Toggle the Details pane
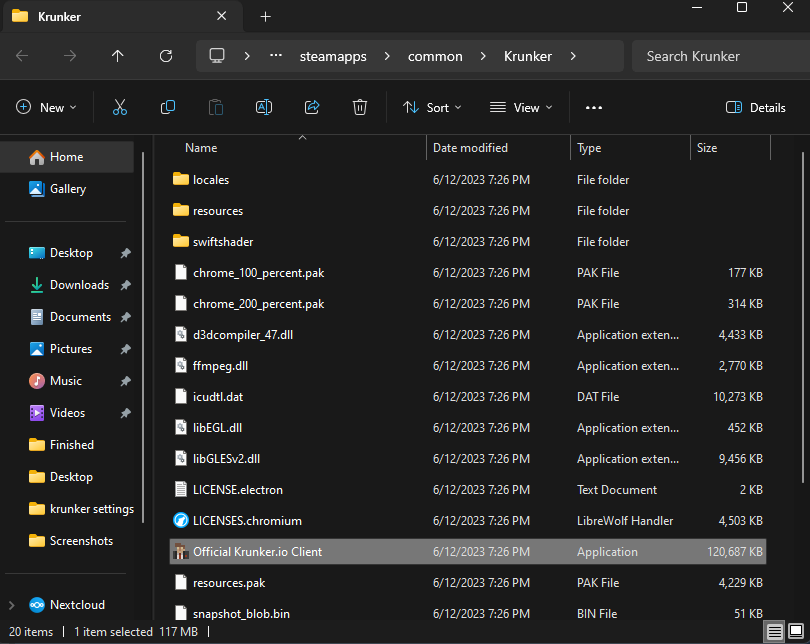810x644 pixels. 756,107
